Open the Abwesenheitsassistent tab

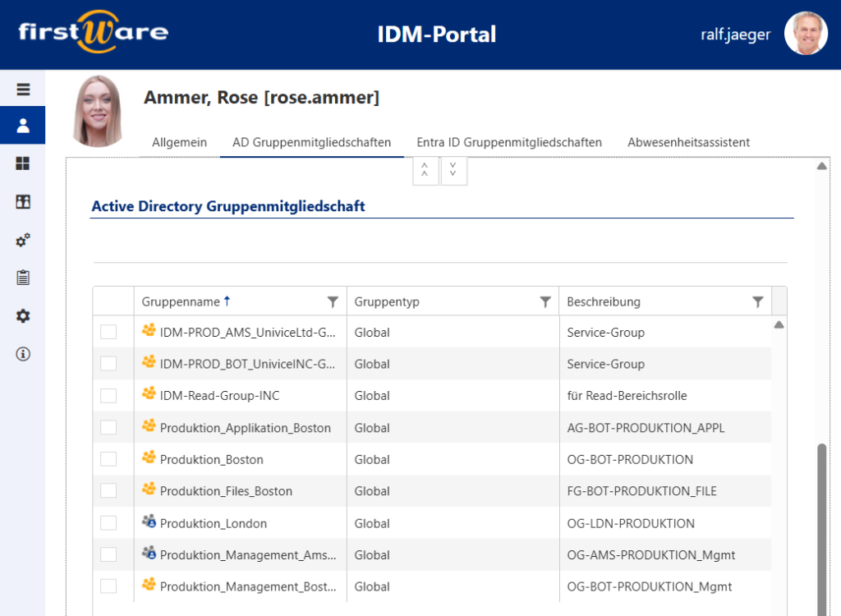[688, 142]
